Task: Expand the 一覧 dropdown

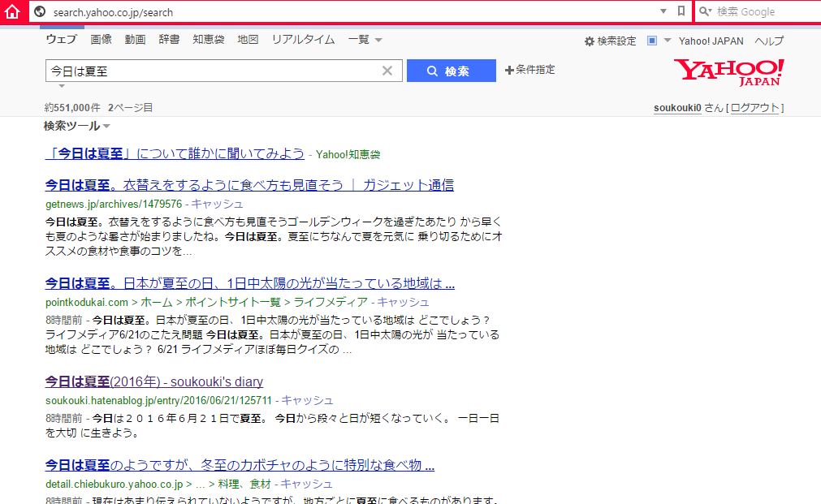Action: click(x=365, y=39)
